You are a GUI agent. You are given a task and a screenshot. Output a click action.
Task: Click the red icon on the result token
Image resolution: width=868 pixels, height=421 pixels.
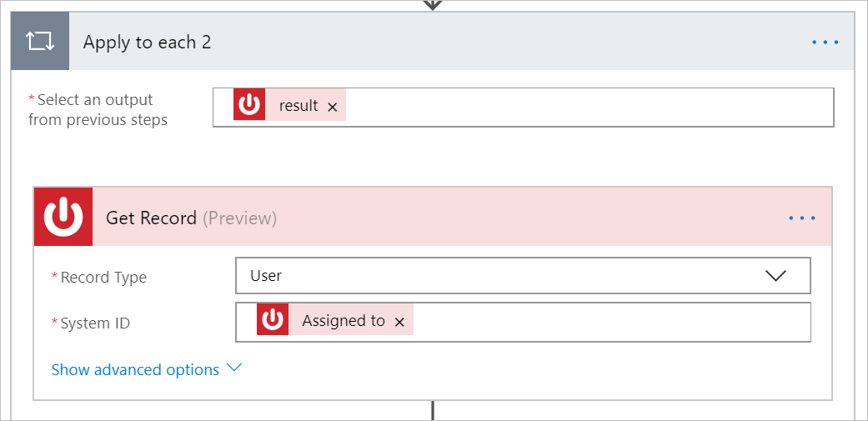point(249,106)
